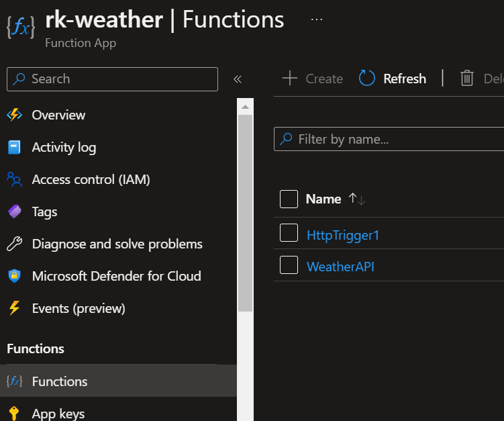Tick the WeatherAPI row checkbox
The height and width of the screenshot is (421, 504).
289,265
